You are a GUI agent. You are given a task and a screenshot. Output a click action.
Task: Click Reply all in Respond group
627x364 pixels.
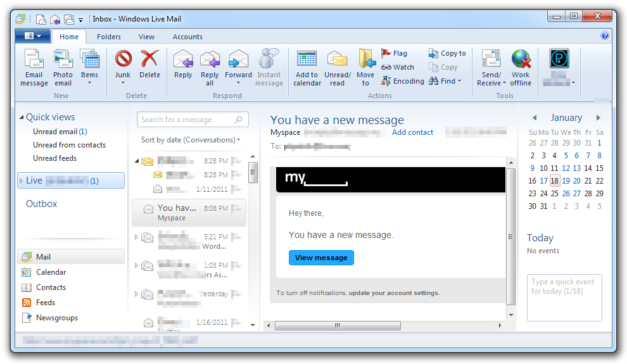point(210,68)
